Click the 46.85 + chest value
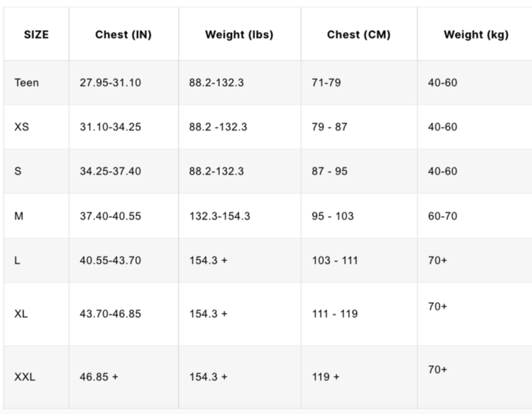Image resolution: width=532 pixels, height=414 pixels. point(99,377)
